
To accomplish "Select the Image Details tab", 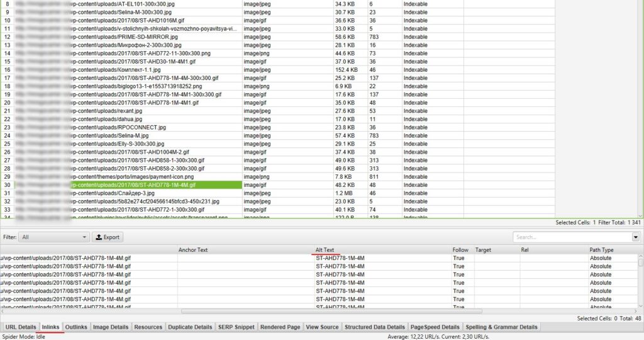I will (111, 327).
